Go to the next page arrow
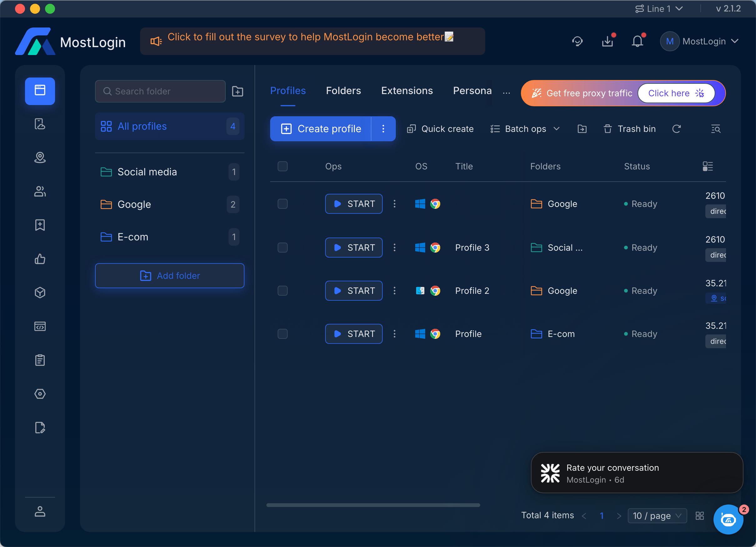 point(619,516)
